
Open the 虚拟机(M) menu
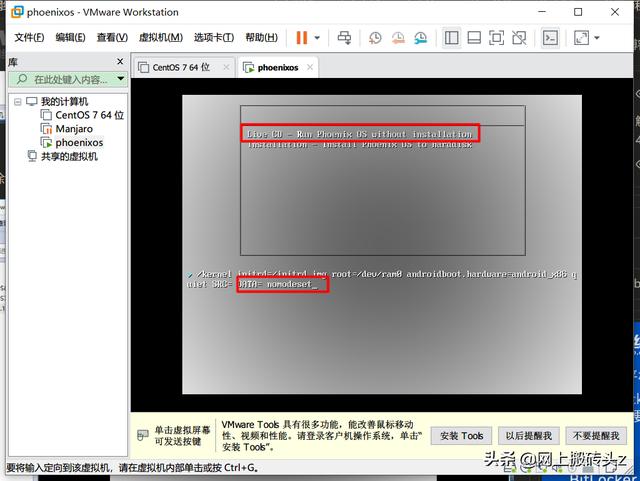161,38
